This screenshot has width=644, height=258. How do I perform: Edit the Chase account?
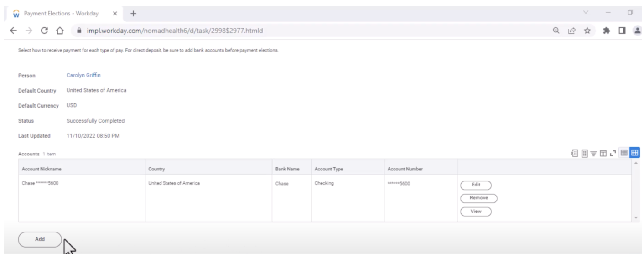tap(476, 185)
